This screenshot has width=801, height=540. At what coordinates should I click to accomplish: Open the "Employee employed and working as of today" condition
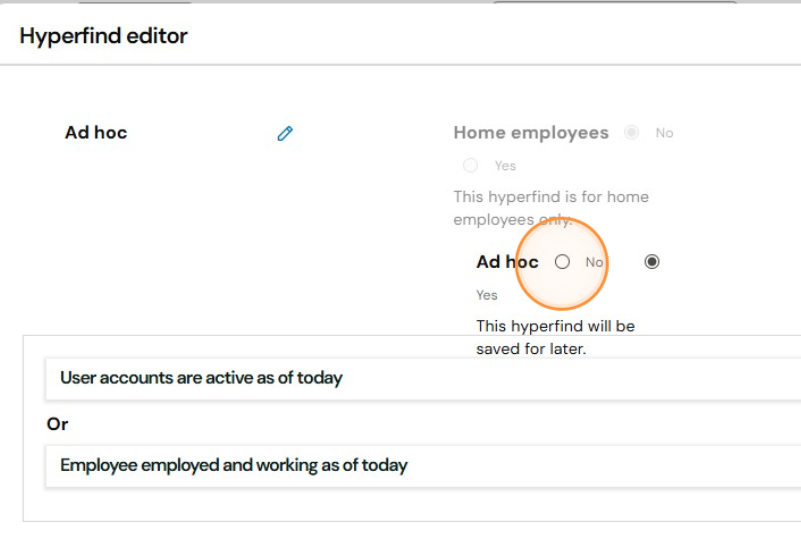423,466
